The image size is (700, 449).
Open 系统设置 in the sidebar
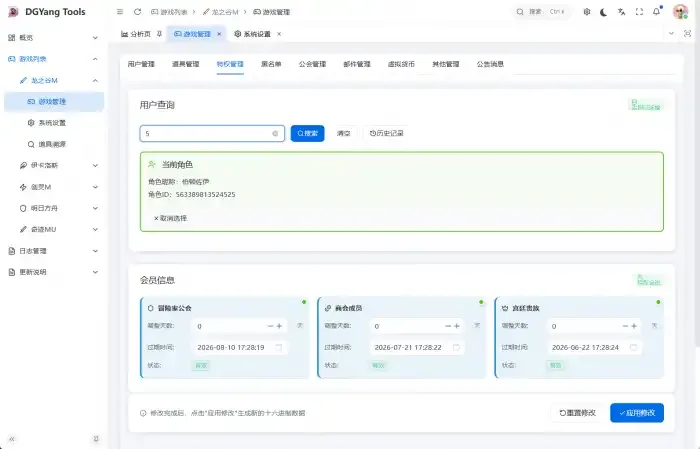click(x=54, y=123)
